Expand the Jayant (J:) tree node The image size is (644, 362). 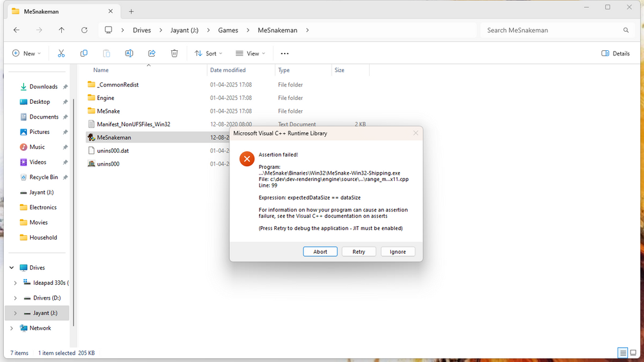point(15,313)
